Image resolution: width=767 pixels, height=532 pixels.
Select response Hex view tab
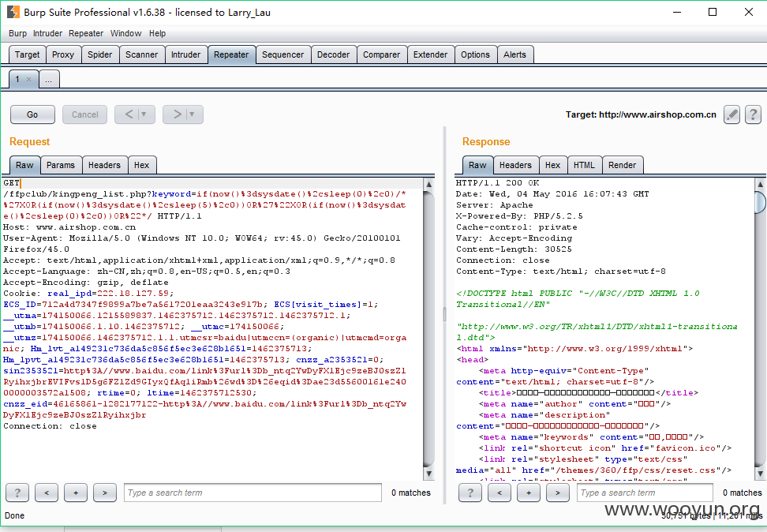(552, 165)
